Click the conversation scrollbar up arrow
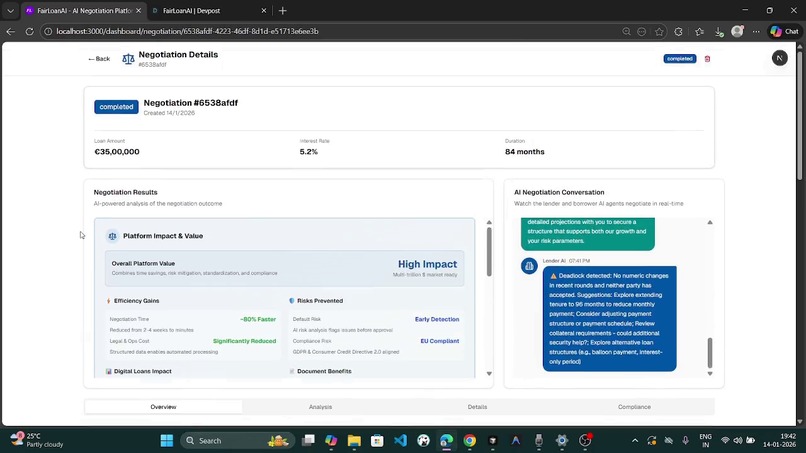Screen dimensions: 806x453 (x=709, y=223)
